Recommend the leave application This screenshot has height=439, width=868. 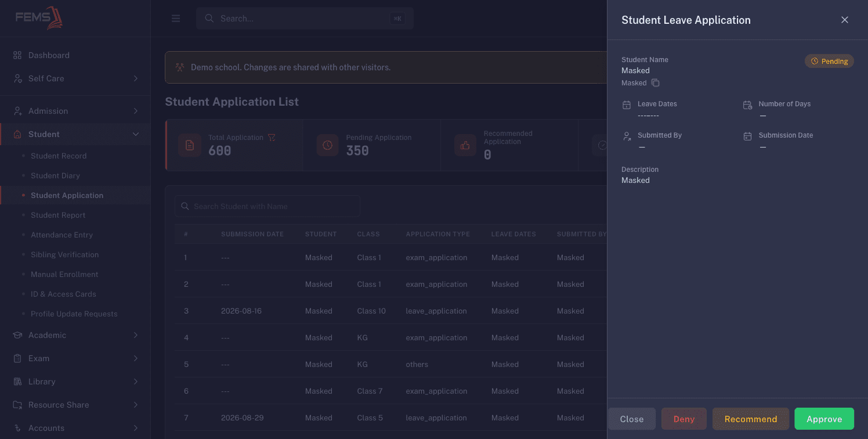click(x=751, y=419)
